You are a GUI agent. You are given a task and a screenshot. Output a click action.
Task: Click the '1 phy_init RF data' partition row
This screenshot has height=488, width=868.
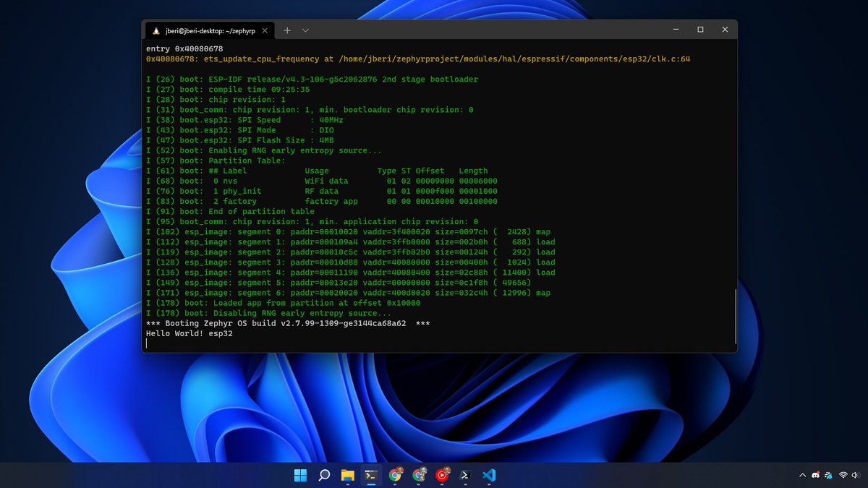tap(321, 191)
